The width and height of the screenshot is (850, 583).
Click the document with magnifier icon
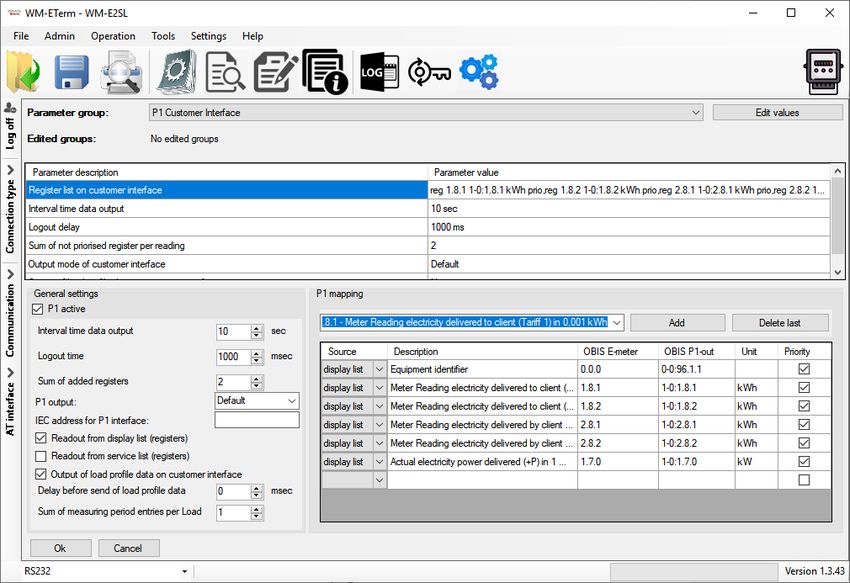(225, 72)
